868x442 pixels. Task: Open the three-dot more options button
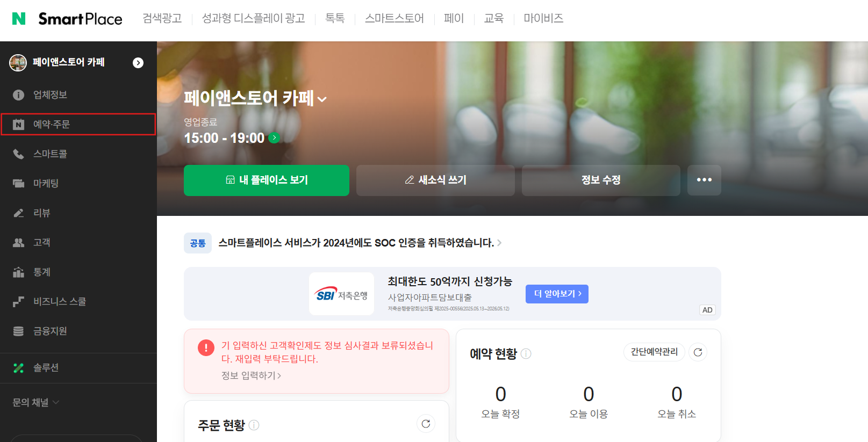[x=704, y=180]
